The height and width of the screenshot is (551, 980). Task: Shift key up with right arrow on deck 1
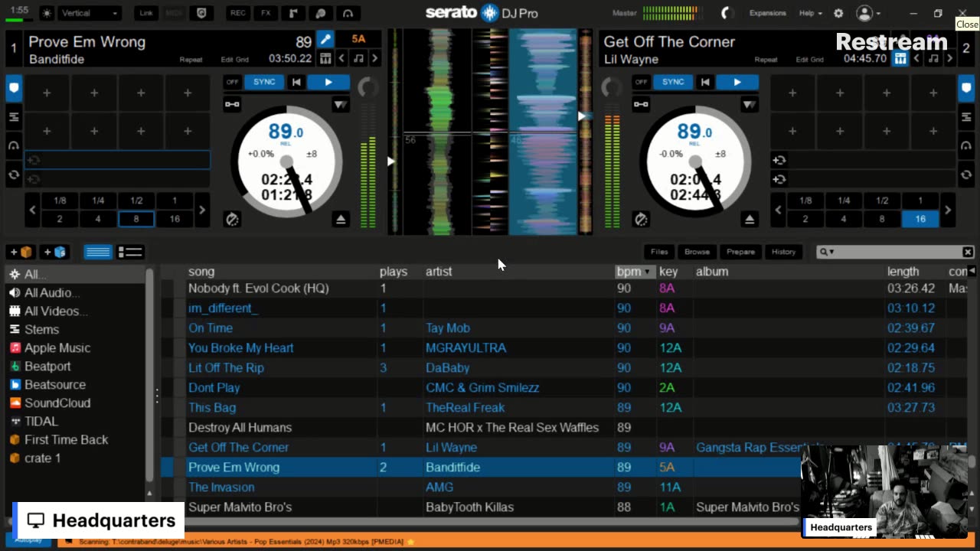[374, 58]
